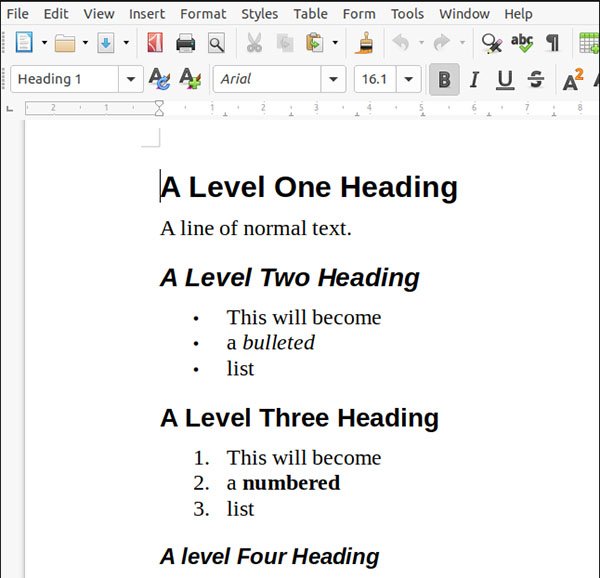Toggle Formatting Marks pilcrow icon
The image size is (600, 578).
553,43
